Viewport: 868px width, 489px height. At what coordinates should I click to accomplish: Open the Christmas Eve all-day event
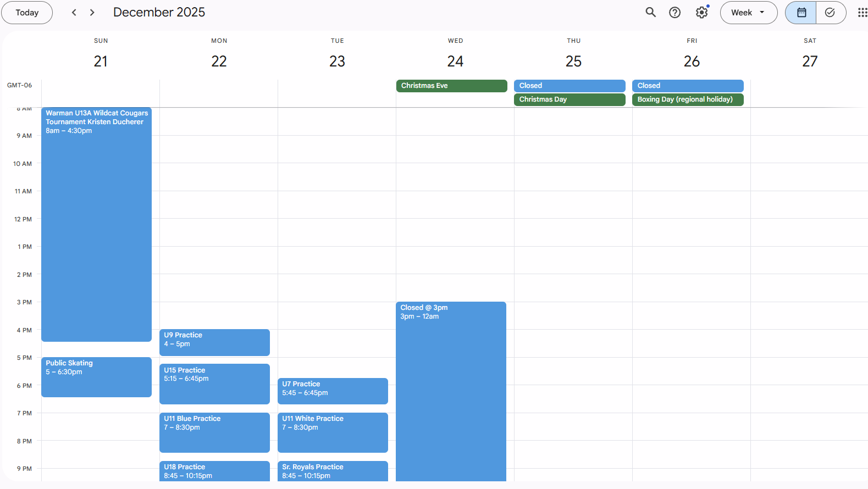pos(451,86)
